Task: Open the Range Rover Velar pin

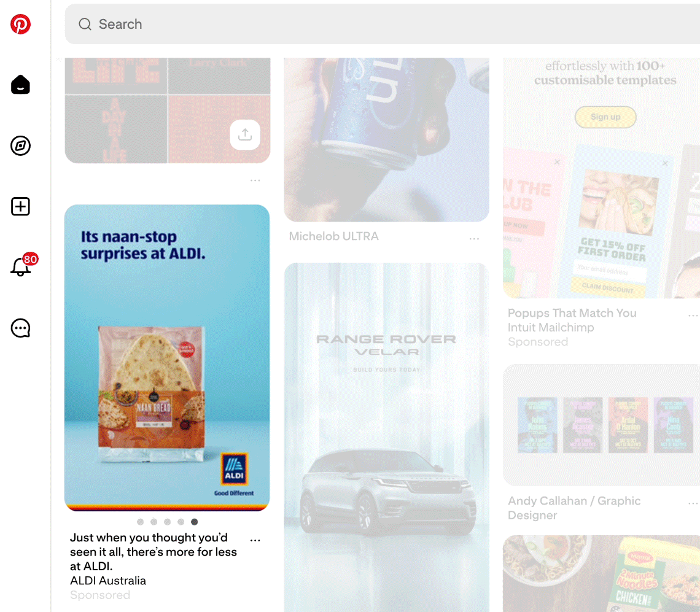Action: coord(387,437)
